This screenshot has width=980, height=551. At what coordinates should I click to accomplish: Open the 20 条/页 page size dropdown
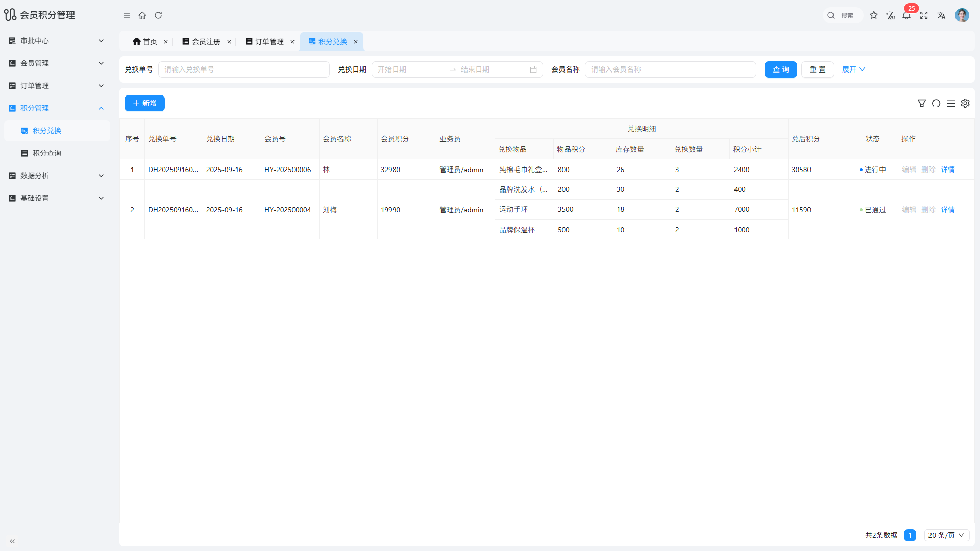click(x=946, y=535)
